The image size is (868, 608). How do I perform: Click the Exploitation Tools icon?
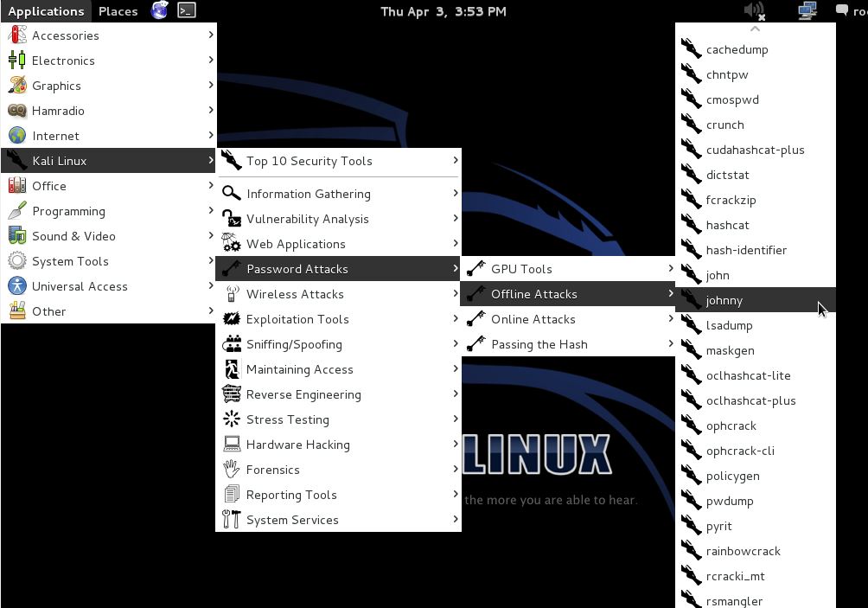(x=232, y=318)
